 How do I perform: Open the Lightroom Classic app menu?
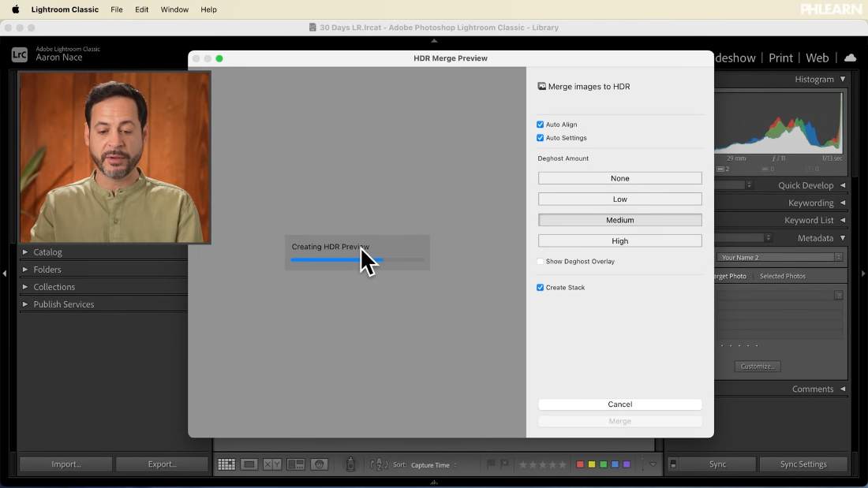pyautogui.click(x=65, y=9)
